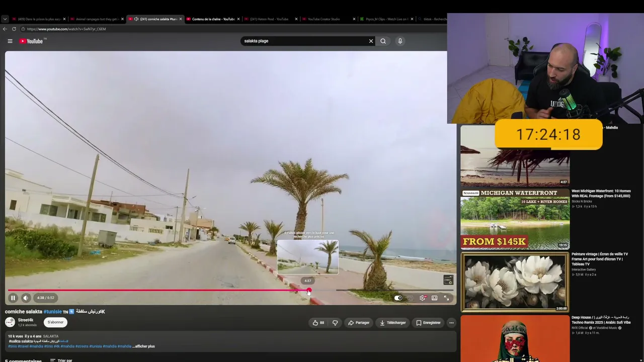Mute tab via speaker icon on corniche tab

tap(136, 19)
